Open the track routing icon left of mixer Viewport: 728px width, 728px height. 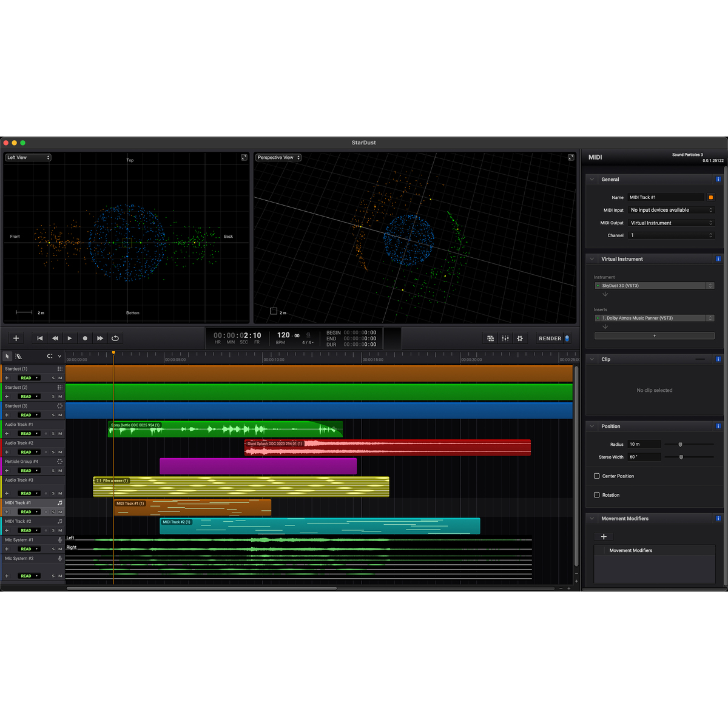point(491,339)
